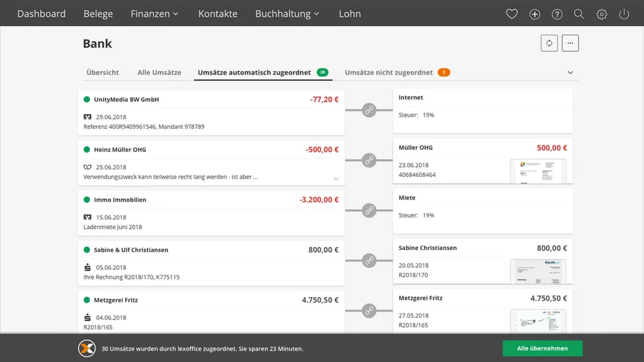Click the -500,00 € amount
Image resolution: width=644 pixels, height=362 pixels.
click(322, 149)
